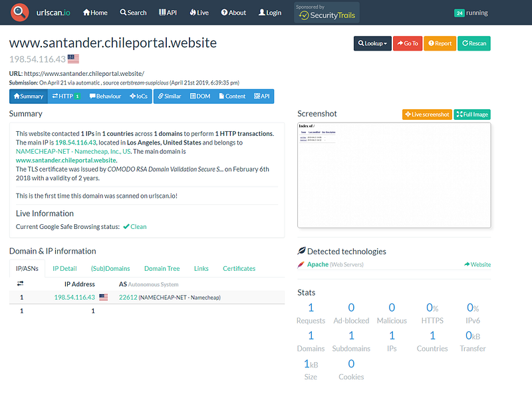Click the green Rescan button
532x394 pixels.
point(474,43)
